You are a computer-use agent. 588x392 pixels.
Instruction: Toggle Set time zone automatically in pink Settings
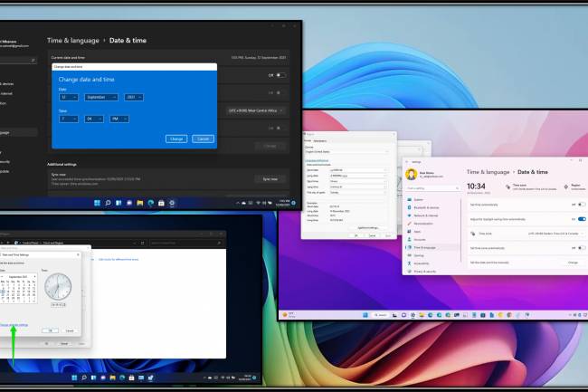pyautogui.click(x=582, y=248)
